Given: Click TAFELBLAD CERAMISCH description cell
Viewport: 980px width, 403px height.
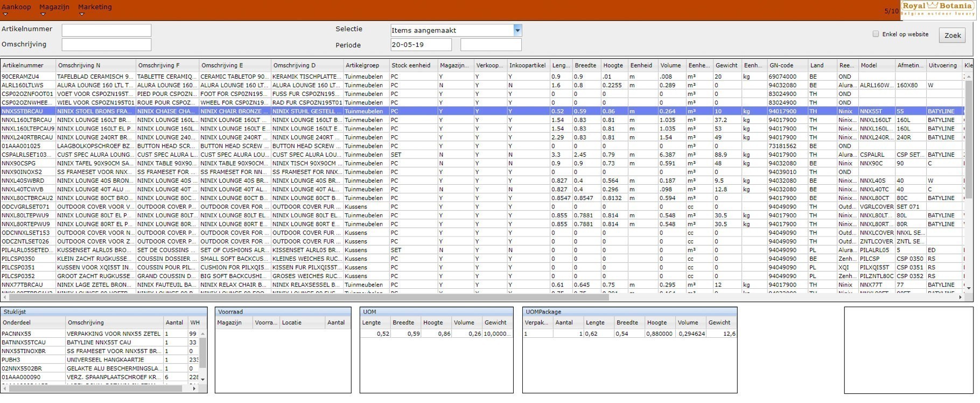Looking at the screenshot, I should [95, 77].
